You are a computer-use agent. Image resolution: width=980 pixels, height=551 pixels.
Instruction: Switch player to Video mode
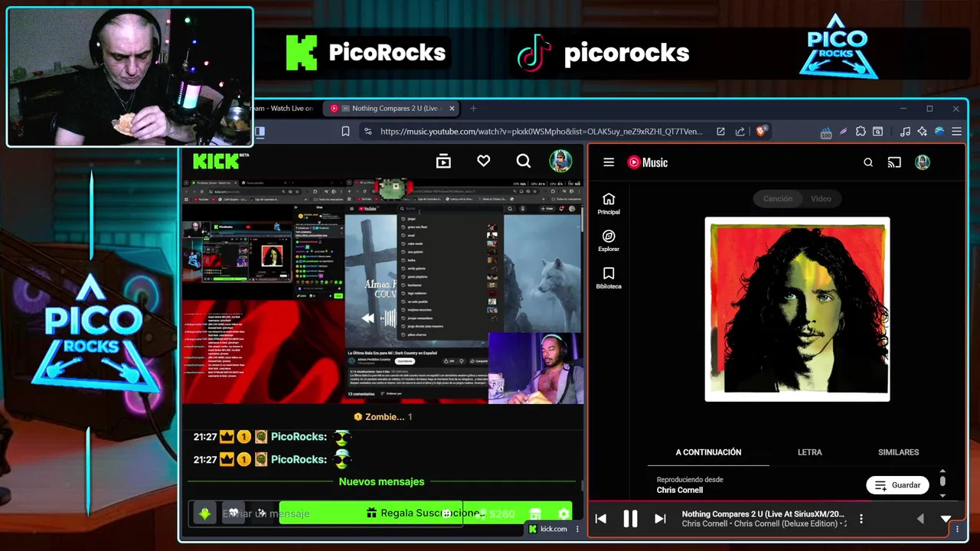pos(821,199)
